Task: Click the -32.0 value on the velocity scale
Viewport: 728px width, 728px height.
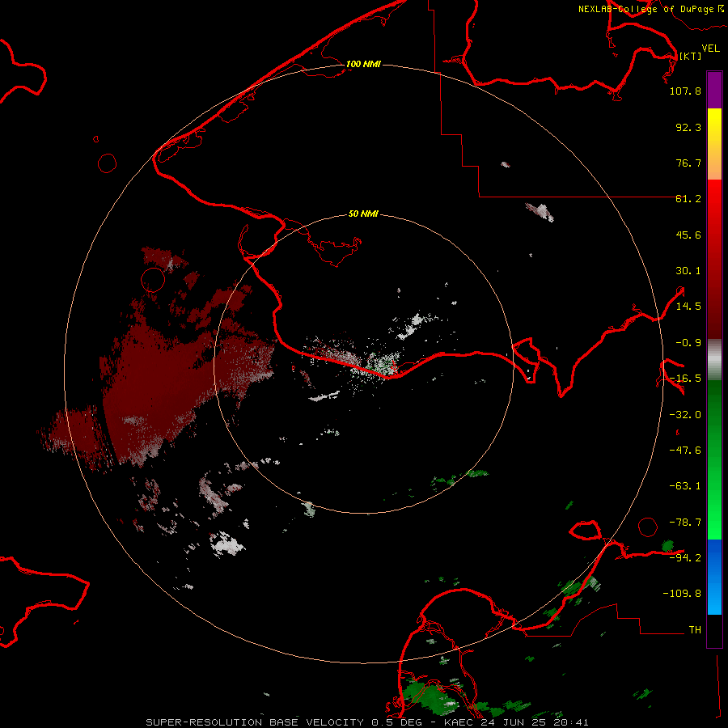Action: [685, 415]
